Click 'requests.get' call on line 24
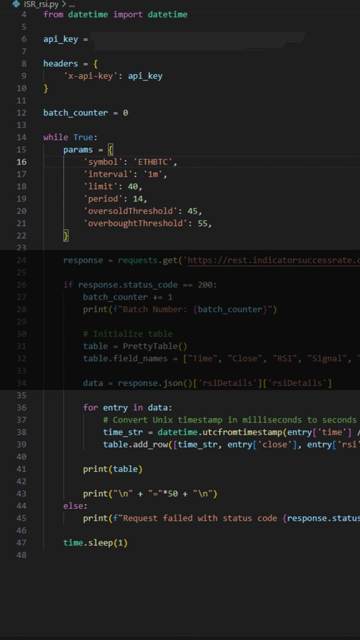Viewport: 360px width, 640px height. point(148,260)
